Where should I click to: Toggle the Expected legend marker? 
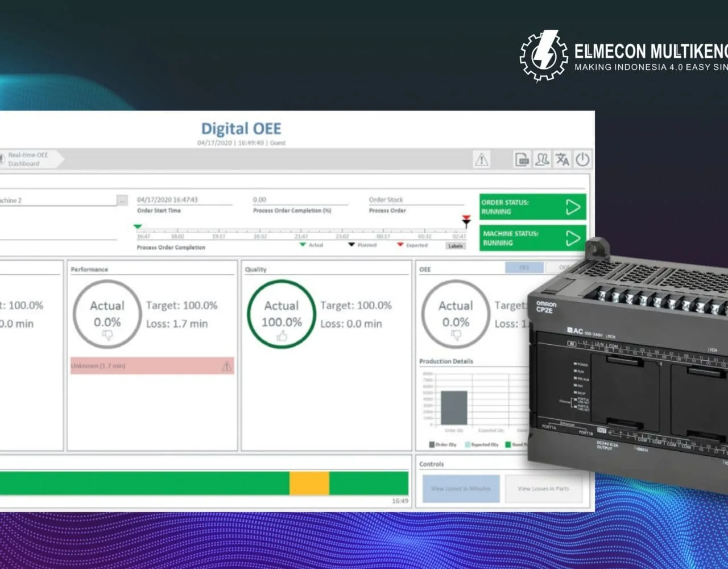(x=400, y=245)
